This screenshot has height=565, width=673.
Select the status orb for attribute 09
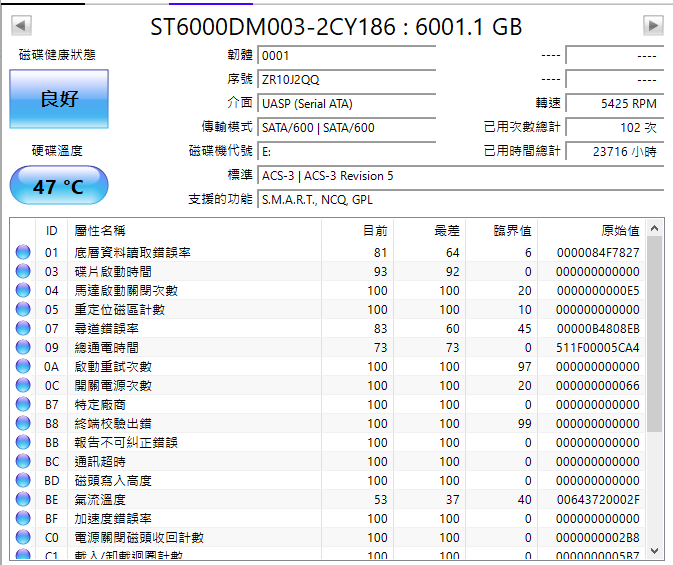[x=23, y=347]
